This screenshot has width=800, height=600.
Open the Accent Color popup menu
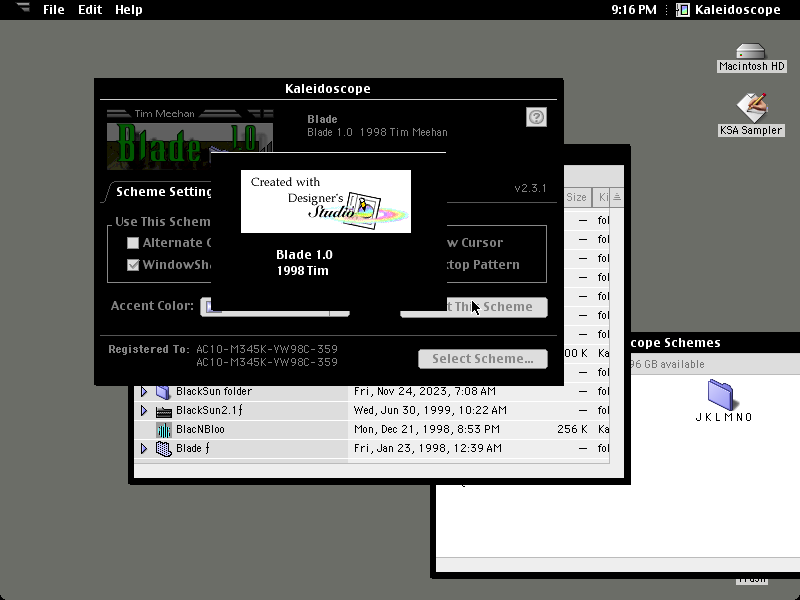(x=275, y=307)
